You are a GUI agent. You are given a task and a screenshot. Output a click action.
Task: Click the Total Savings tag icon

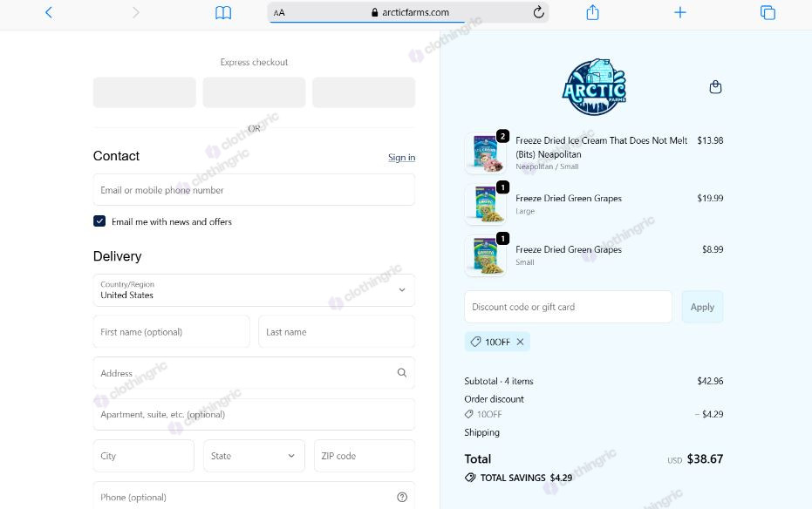pyautogui.click(x=470, y=478)
